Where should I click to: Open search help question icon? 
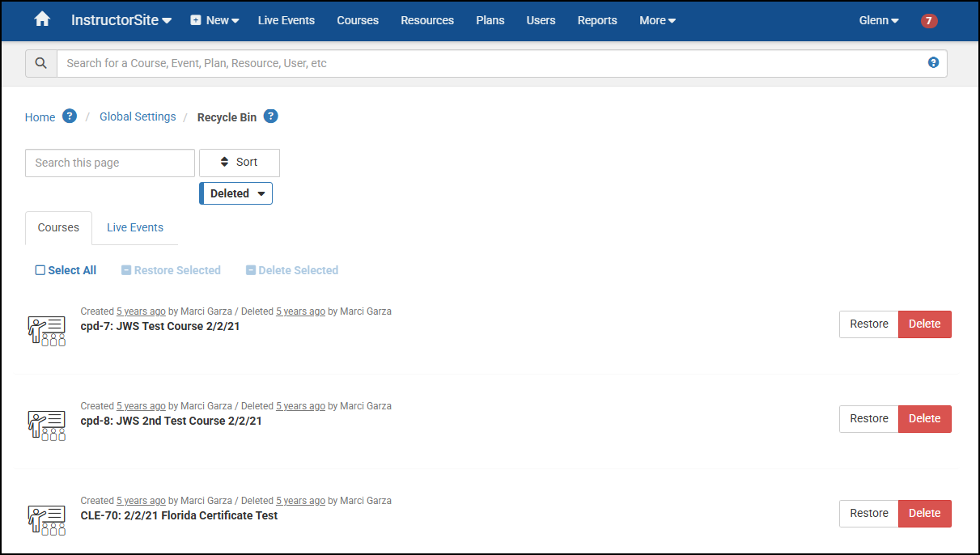pyautogui.click(x=933, y=62)
